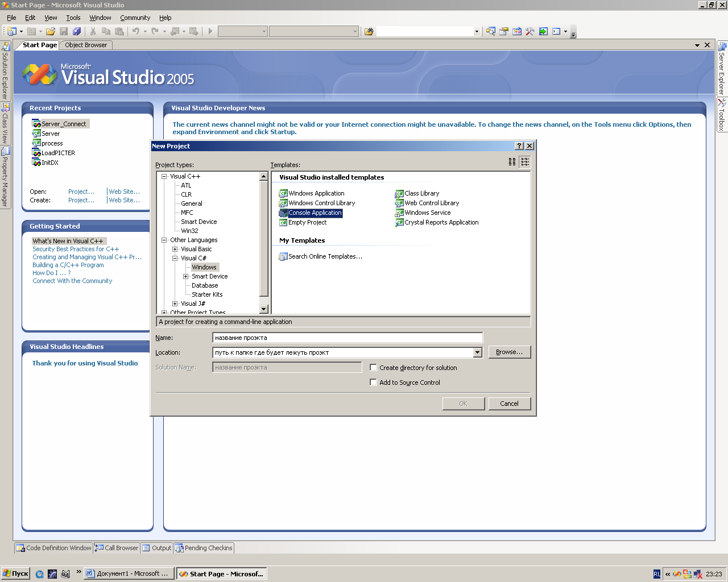Select the Empty Project template
728x582 pixels.
coord(303,222)
